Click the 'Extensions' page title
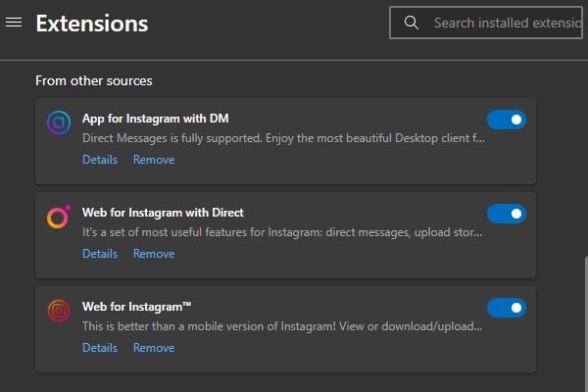 [x=92, y=24]
